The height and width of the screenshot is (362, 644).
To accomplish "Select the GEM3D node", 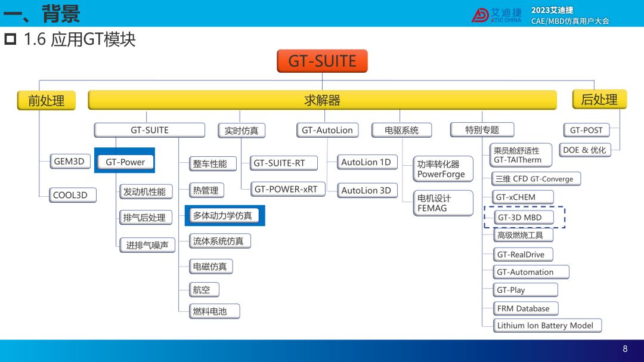I will pos(69,162).
